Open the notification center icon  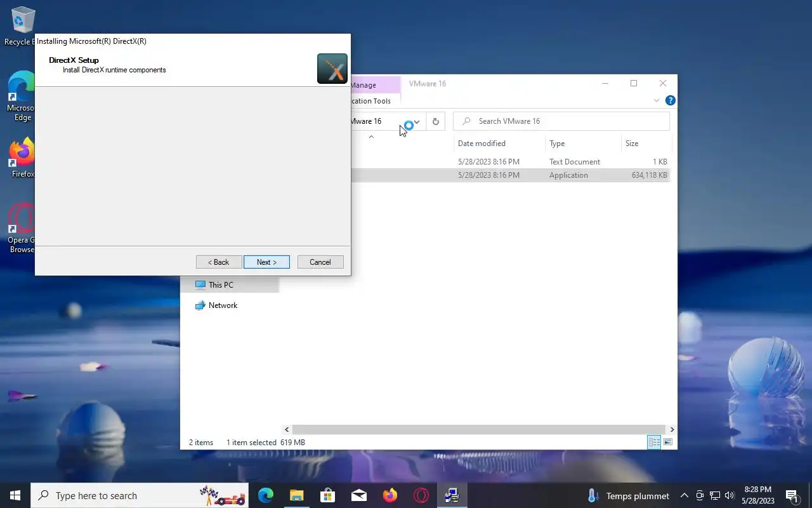[x=792, y=495]
